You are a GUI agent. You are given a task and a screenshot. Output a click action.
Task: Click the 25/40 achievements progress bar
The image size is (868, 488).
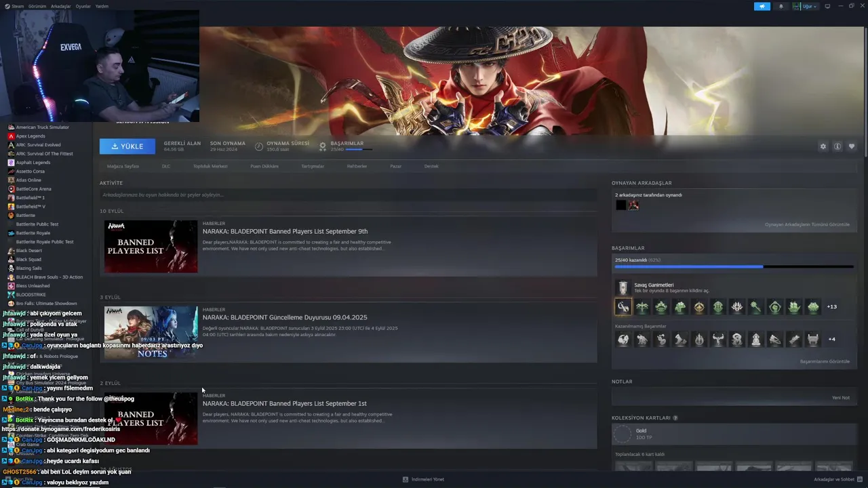(734, 266)
